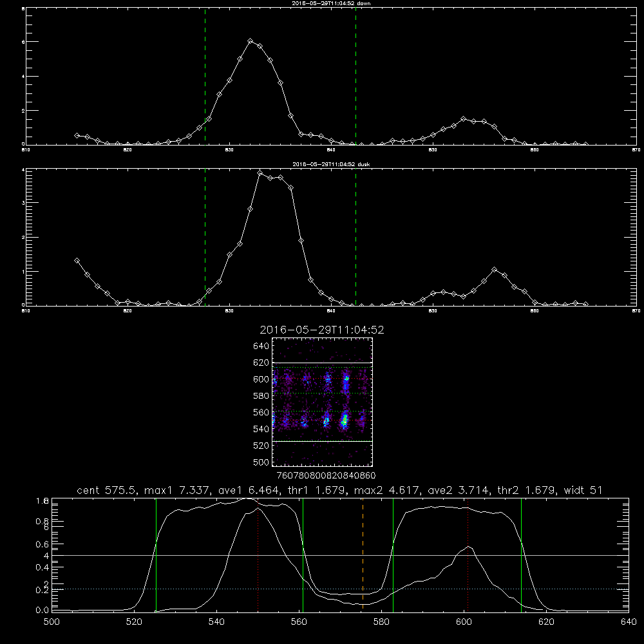Click the '0.4' y-axis label of bottom plot
Screen dimensions: 644x644
click(43, 567)
